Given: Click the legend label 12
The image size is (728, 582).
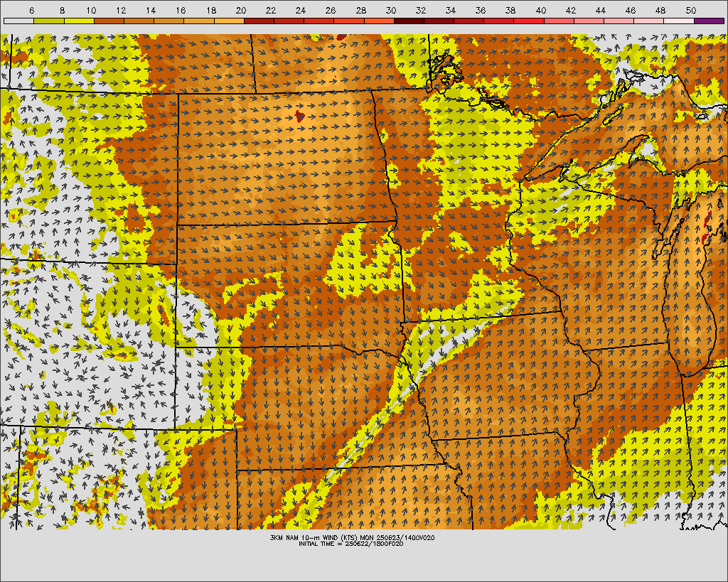Looking at the screenshot, I should 121,10.
